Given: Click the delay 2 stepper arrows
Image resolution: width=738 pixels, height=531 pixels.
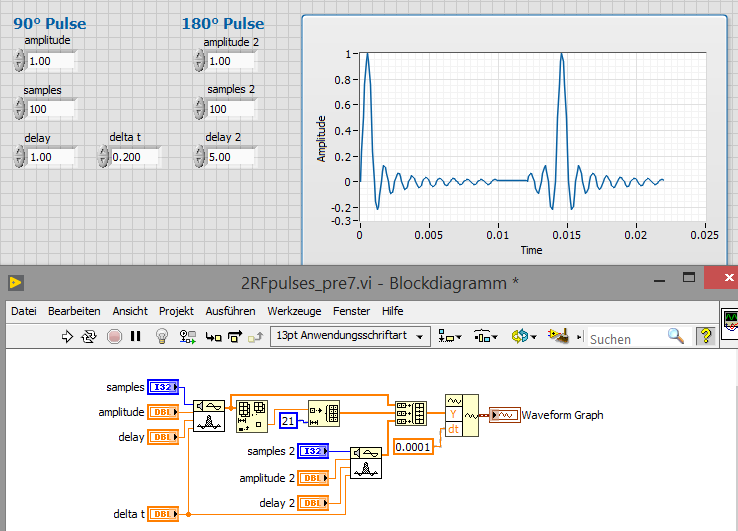Looking at the screenshot, I should (199, 156).
